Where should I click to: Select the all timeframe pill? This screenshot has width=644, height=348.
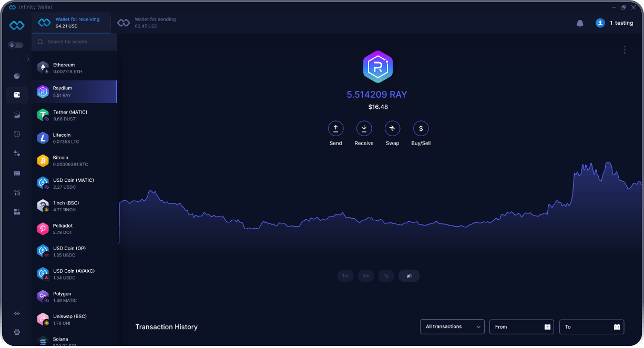(x=408, y=275)
